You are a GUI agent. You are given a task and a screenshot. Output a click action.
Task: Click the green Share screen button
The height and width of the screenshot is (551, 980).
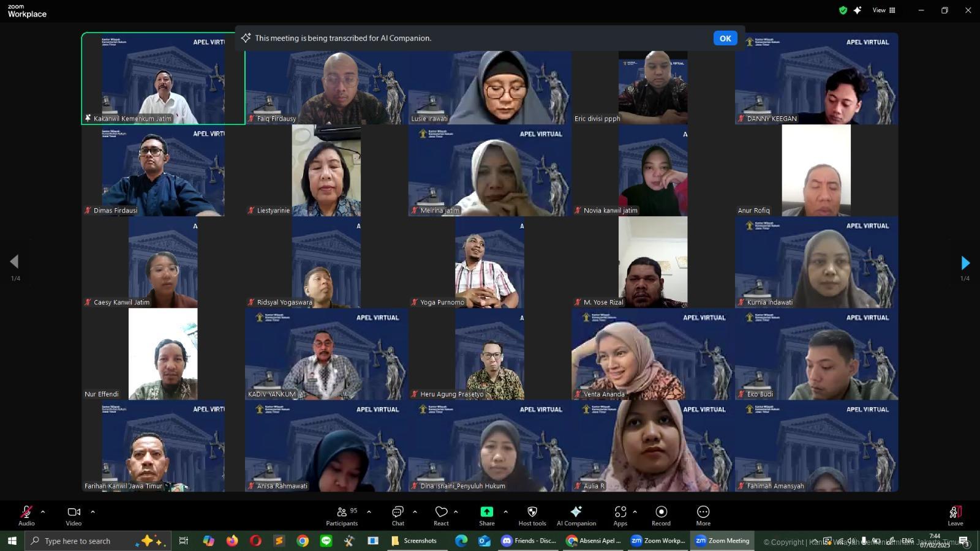click(x=487, y=515)
